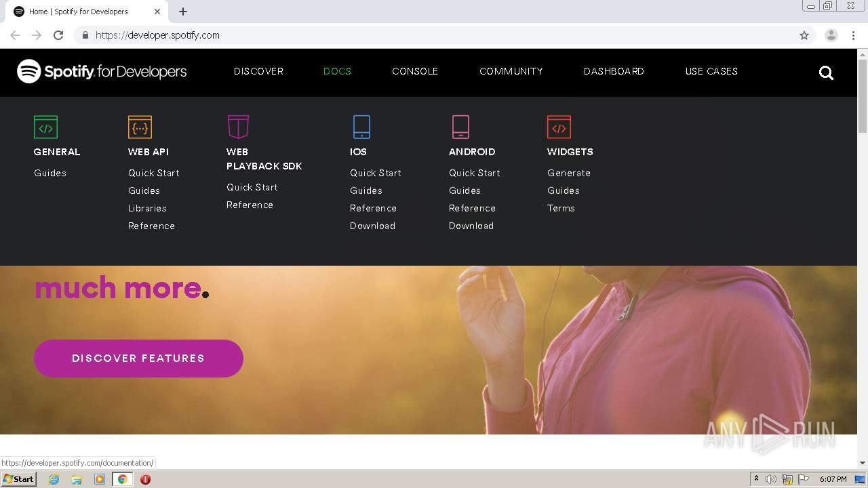868x488 pixels.
Task: Open the Chrome profile avatar
Action: coord(831,35)
